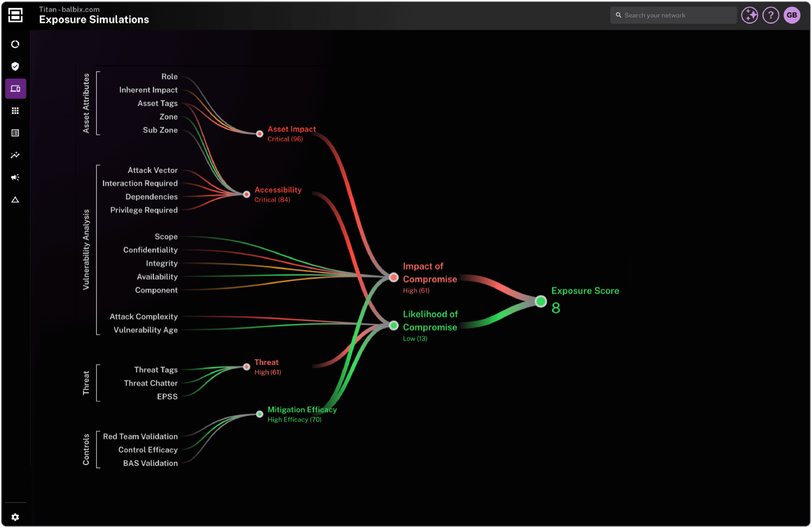Click the Search your network field
Image resolution: width=812 pixels, height=528 pixels.
673,15
